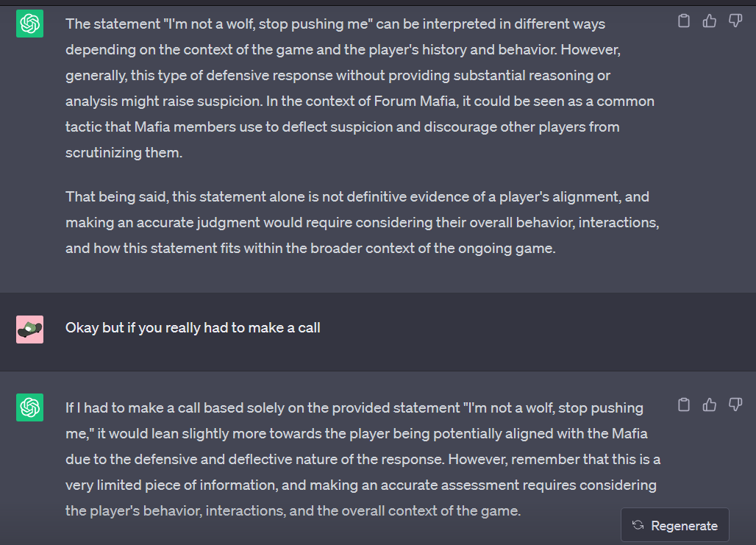Select the user message 'Okay but if you really had to make a call'
Image resolution: width=756 pixels, height=545 pixels.
(x=193, y=328)
